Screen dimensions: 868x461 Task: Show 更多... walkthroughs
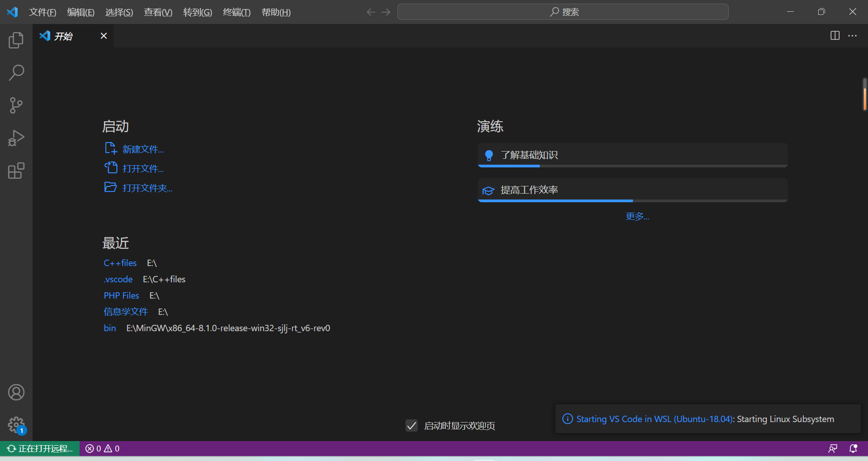click(637, 216)
